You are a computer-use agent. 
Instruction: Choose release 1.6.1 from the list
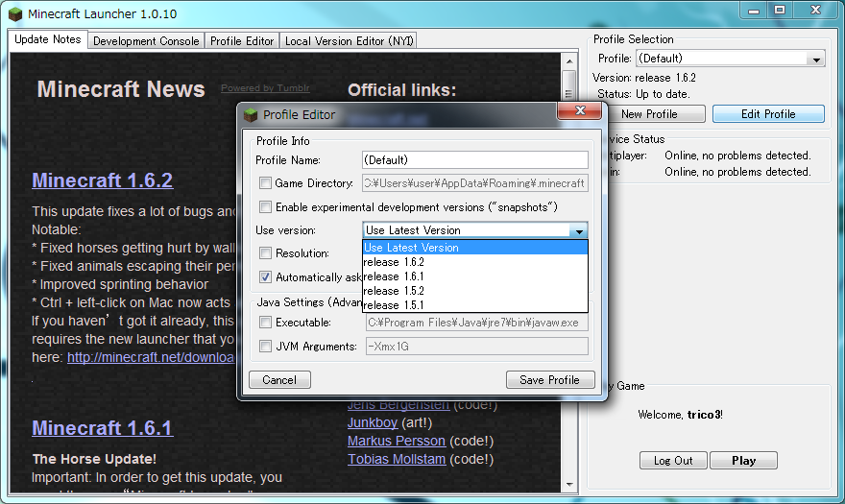click(475, 276)
